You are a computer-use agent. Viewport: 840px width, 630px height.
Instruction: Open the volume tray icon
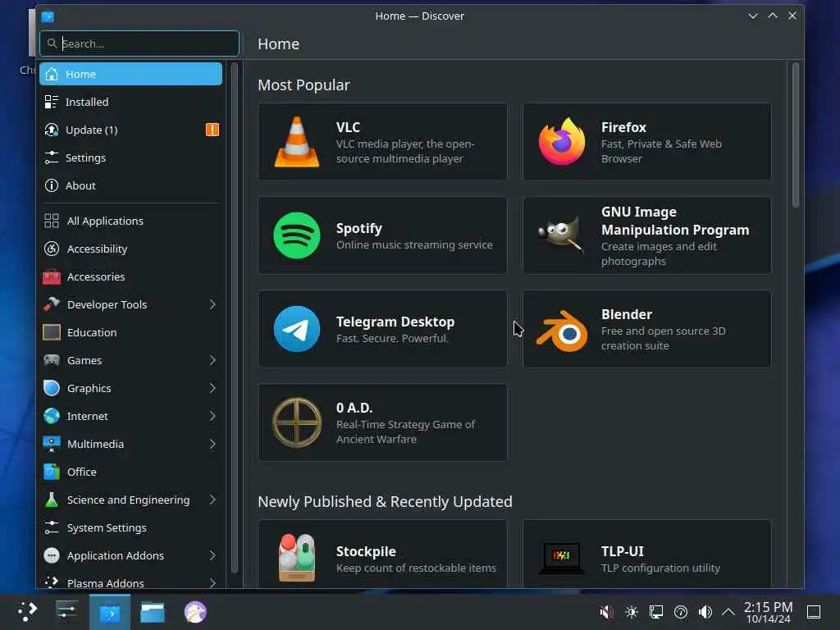705,612
